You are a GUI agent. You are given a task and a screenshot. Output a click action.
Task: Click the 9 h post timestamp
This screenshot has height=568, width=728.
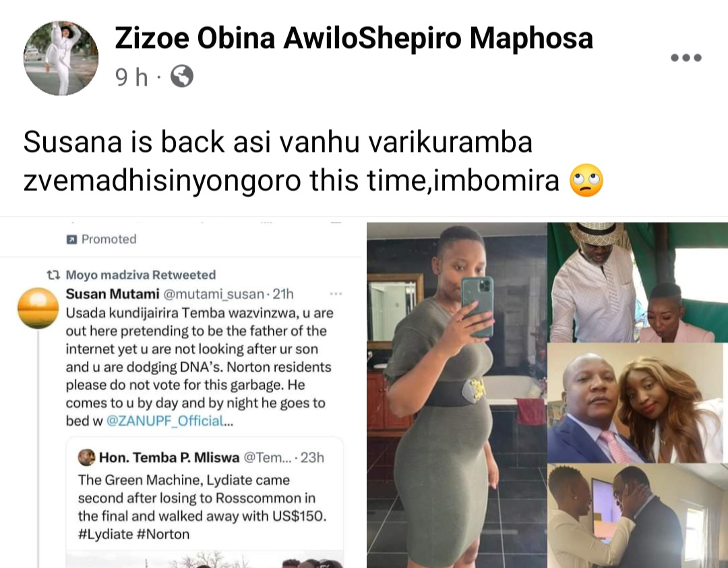(131, 77)
